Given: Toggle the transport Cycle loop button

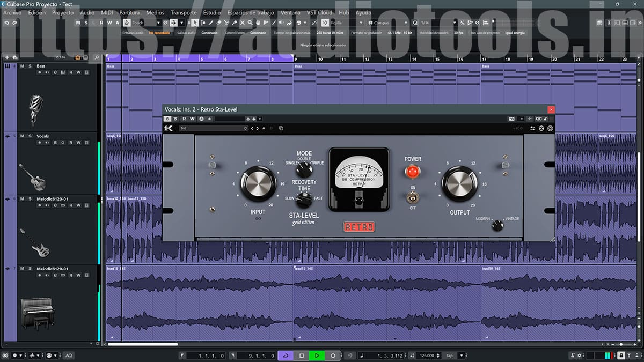Looking at the screenshot, I should coord(286,356).
